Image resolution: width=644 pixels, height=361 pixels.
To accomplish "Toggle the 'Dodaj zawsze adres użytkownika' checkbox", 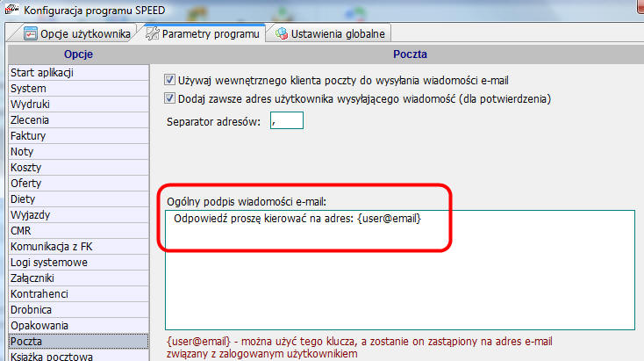I will (x=169, y=98).
